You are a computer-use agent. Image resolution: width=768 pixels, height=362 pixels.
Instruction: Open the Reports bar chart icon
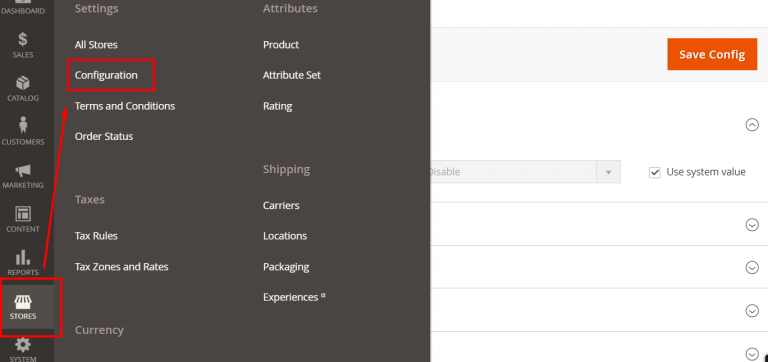tap(23, 257)
